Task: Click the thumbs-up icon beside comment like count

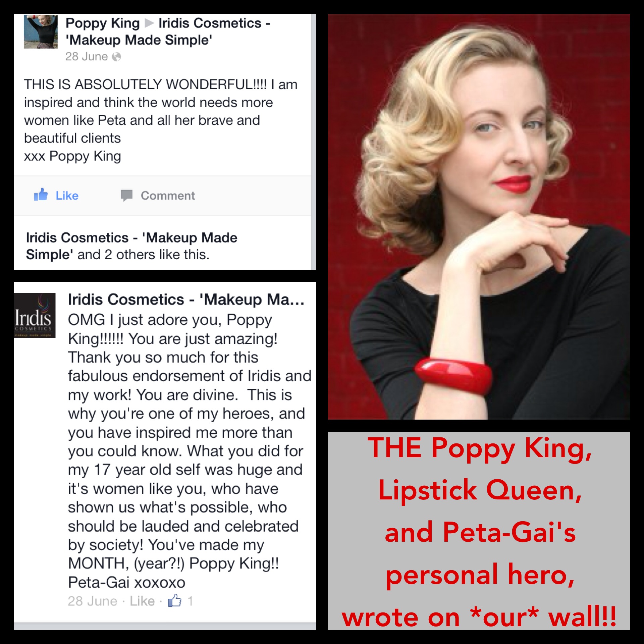Action: [175, 600]
